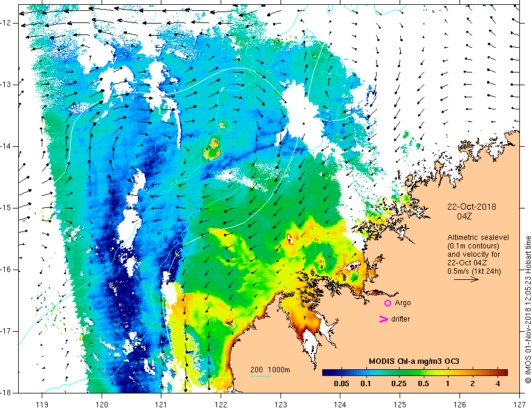Click the '04Z' time label

point(464,216)
